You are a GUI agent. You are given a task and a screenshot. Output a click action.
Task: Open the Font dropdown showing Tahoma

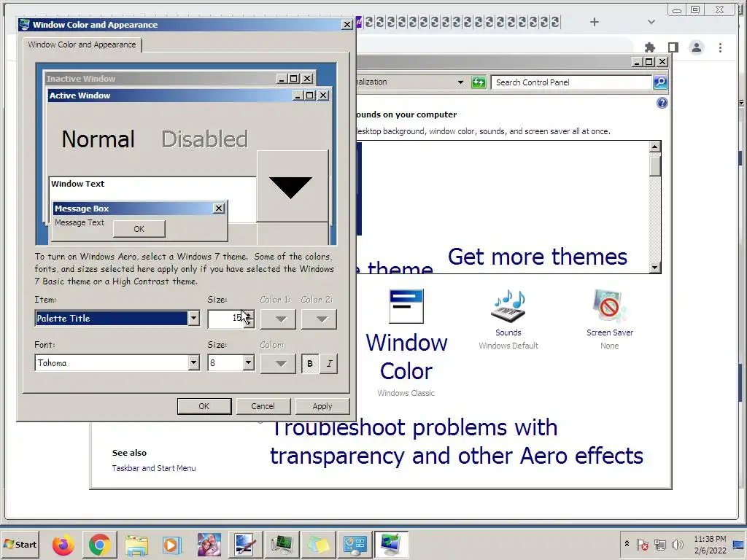click(193, 363)
